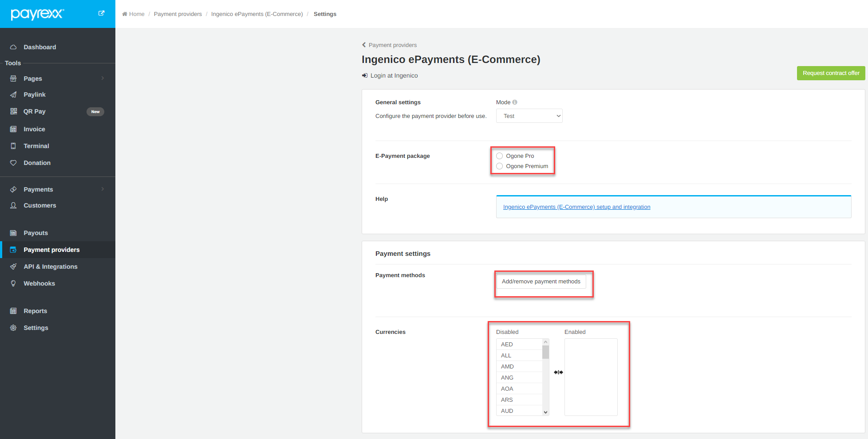
Task: Click the Settings gear icon in sidebar
Action: coord(13,328)
